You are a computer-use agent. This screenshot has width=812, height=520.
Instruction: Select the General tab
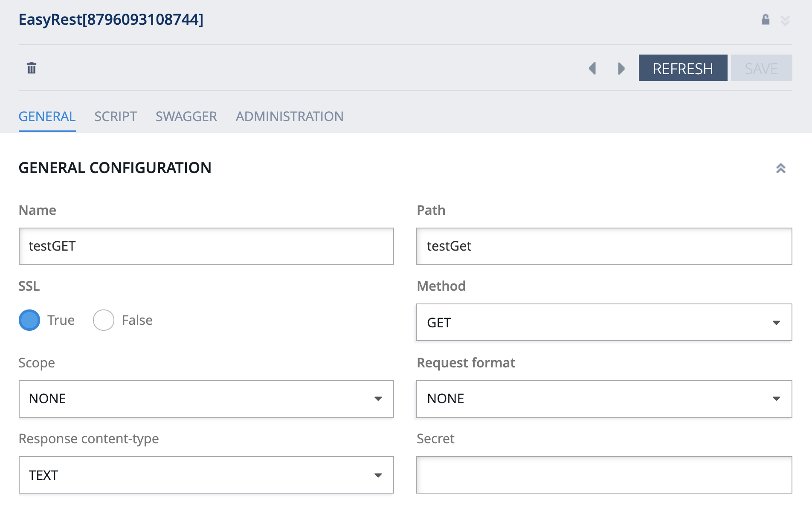tap(47, 116)
